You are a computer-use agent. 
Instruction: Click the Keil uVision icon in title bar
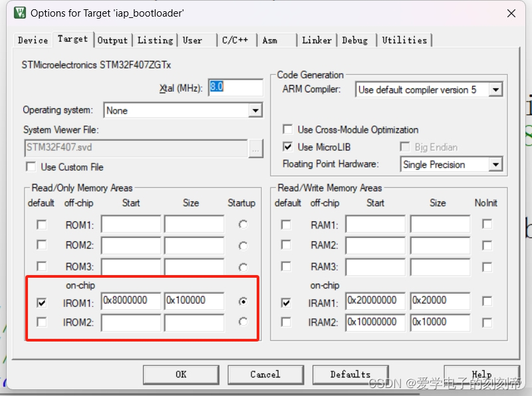(20, 13)
